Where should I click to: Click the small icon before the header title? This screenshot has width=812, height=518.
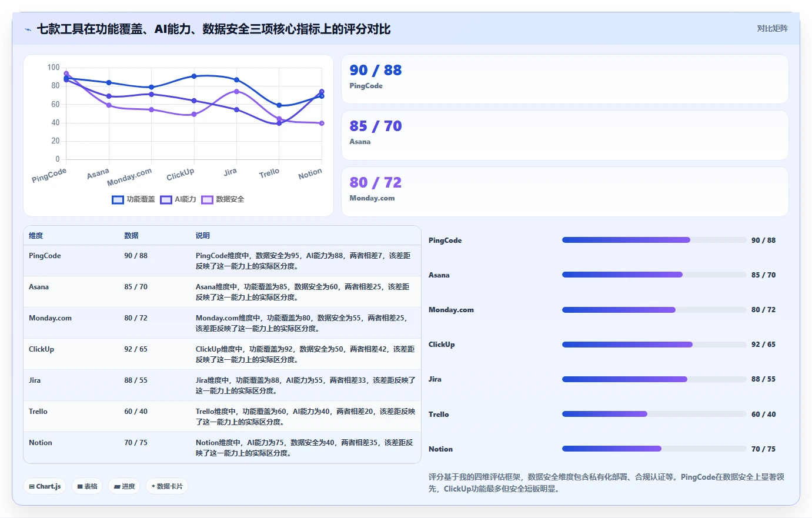(28, 29)
